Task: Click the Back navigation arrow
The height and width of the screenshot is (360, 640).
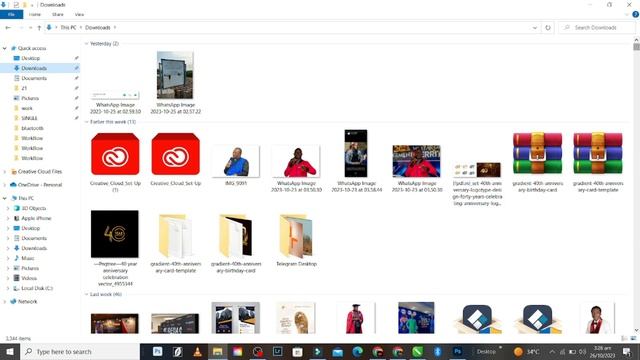Action: (x=8, y=28)
